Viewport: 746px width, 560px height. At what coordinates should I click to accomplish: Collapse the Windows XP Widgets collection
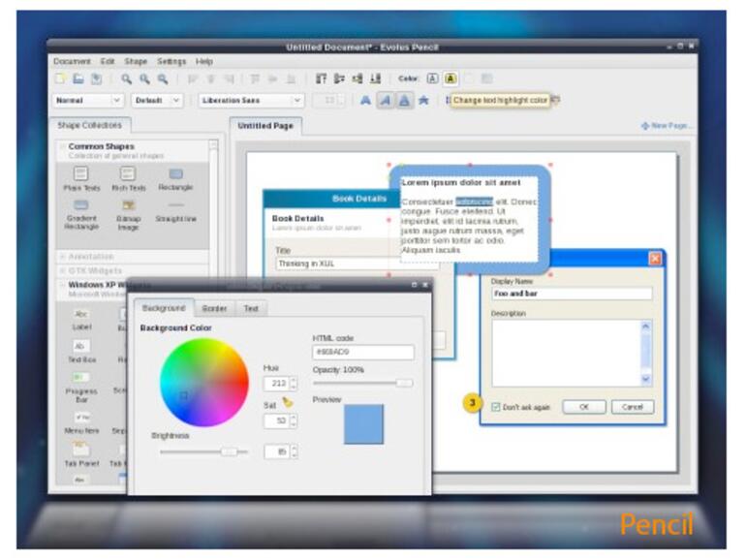62,285
